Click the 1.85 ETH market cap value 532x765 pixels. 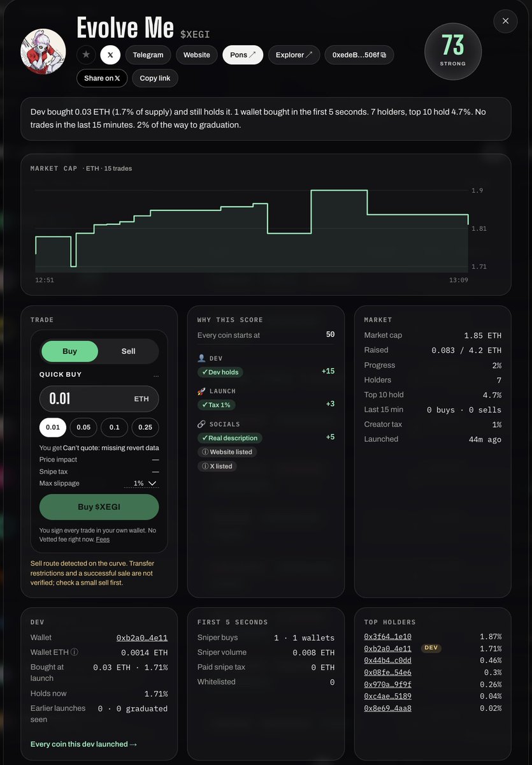point(482,335)
